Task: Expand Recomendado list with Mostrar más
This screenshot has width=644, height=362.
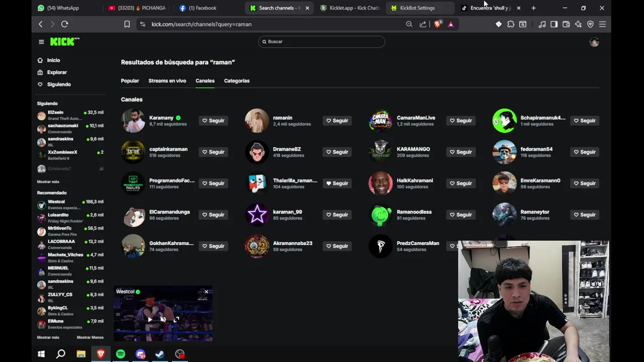Action: (x=48, y=337)
